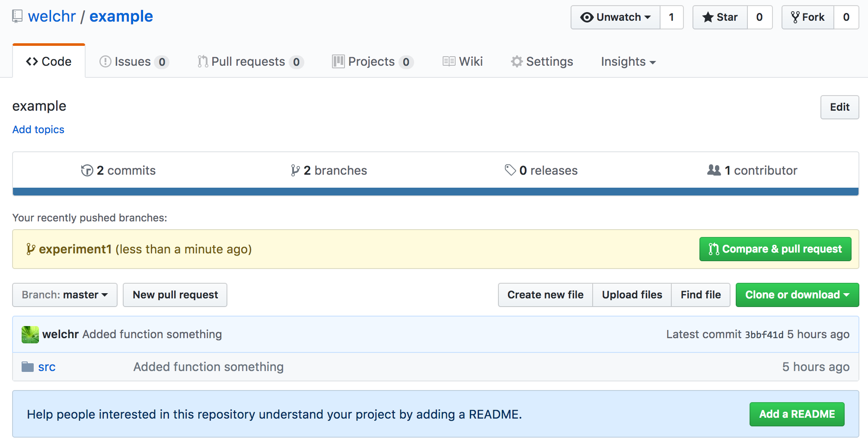Click the Add topics link
Image resolution: width=868 pixels, height=448 pixels.
coord(38,130)
